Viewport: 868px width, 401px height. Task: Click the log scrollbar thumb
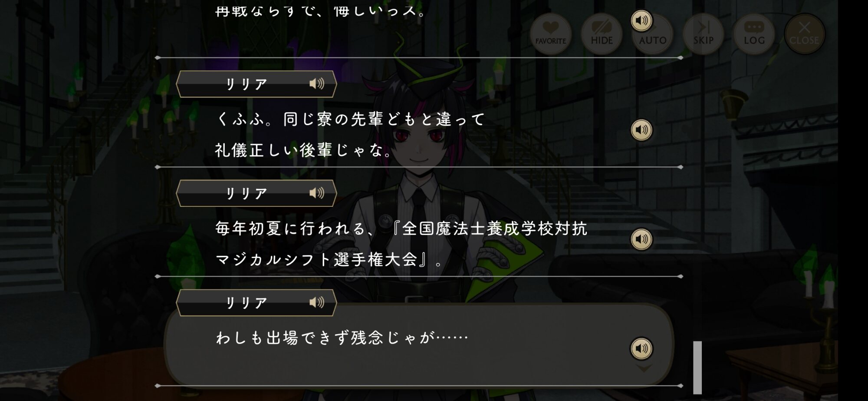click(x=697, y=368)
